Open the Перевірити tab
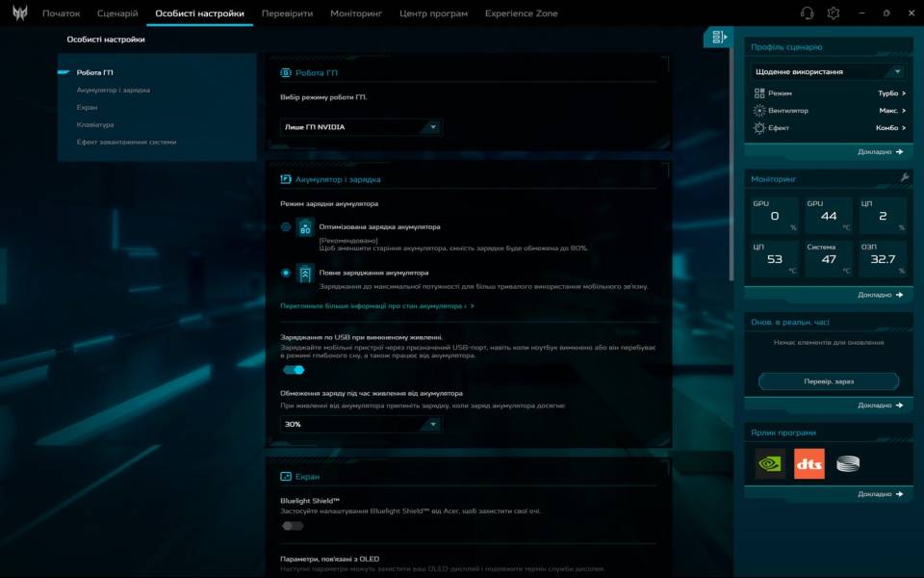Screen dimensions: 924x578 point(287,13)
